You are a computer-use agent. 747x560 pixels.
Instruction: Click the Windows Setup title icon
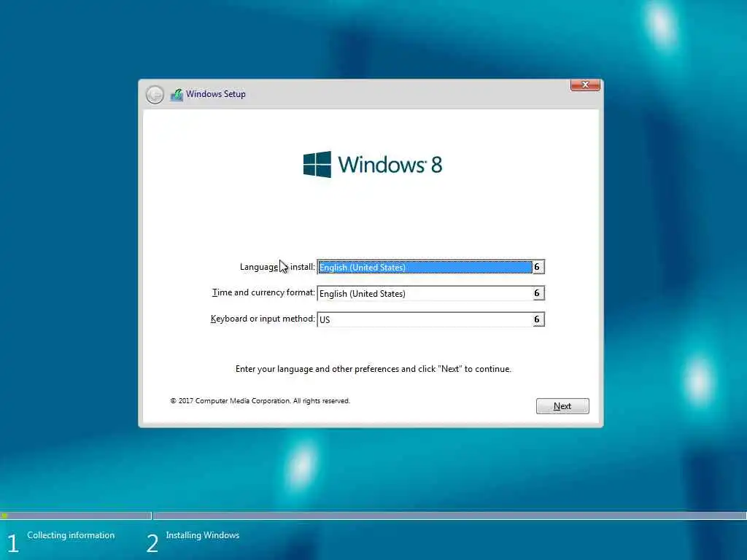click(177, 94)
